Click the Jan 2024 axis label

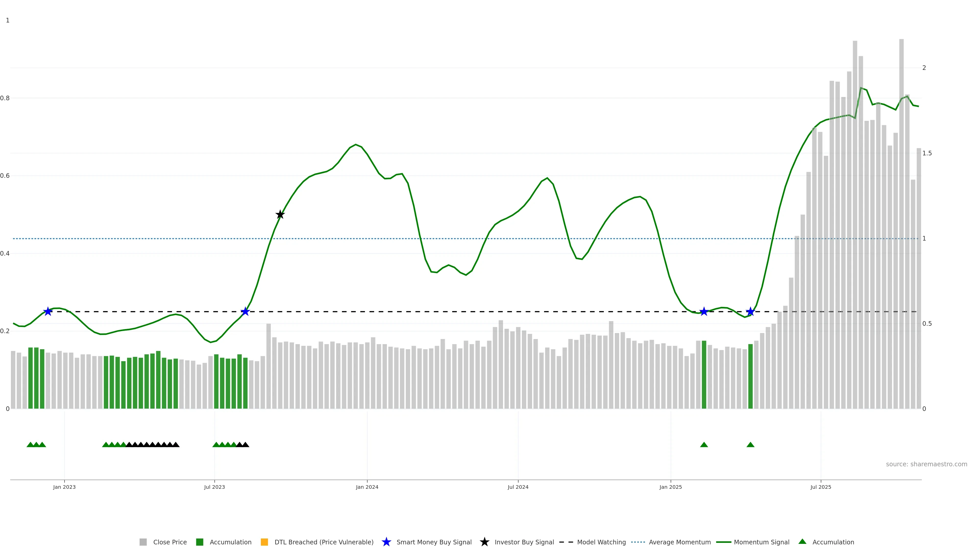367,487
